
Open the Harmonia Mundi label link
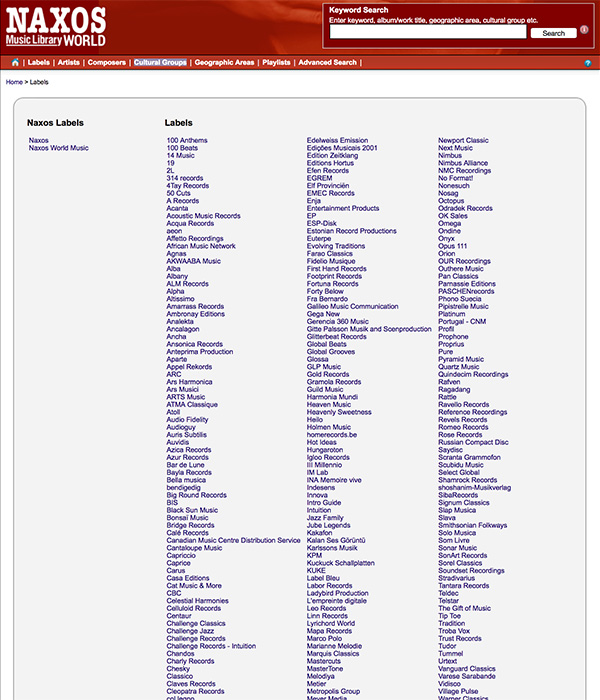pyautogui.click(x=332, y=397)
